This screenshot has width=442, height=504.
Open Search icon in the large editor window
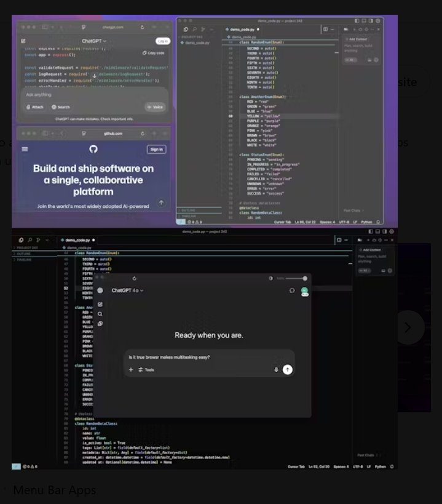[x=30, y=240]
